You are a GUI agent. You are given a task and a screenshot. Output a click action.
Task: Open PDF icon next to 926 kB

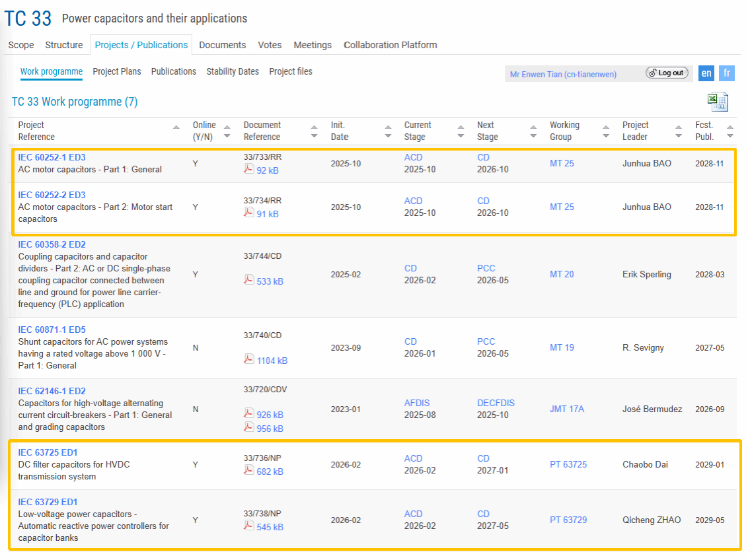(x=248, y=413)
